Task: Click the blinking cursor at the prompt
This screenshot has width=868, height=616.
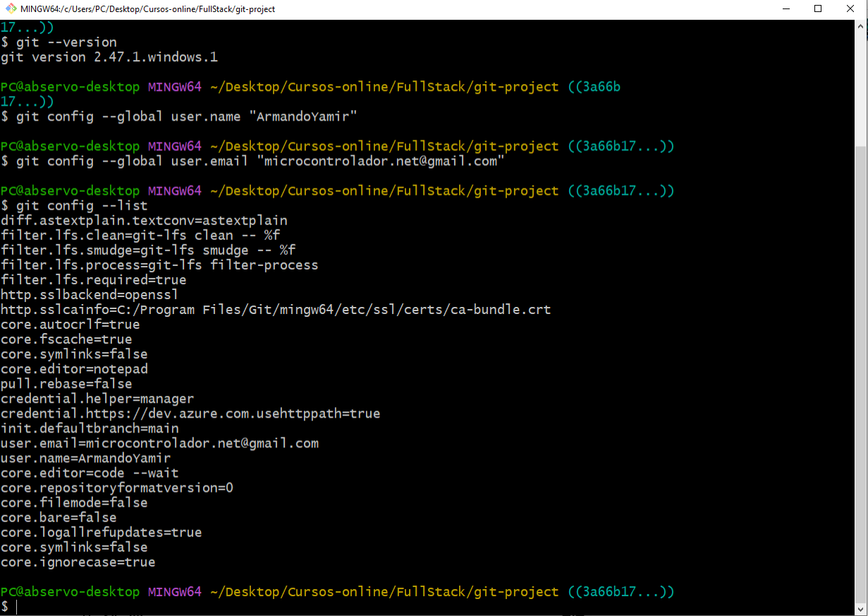Action: (16, 606)
